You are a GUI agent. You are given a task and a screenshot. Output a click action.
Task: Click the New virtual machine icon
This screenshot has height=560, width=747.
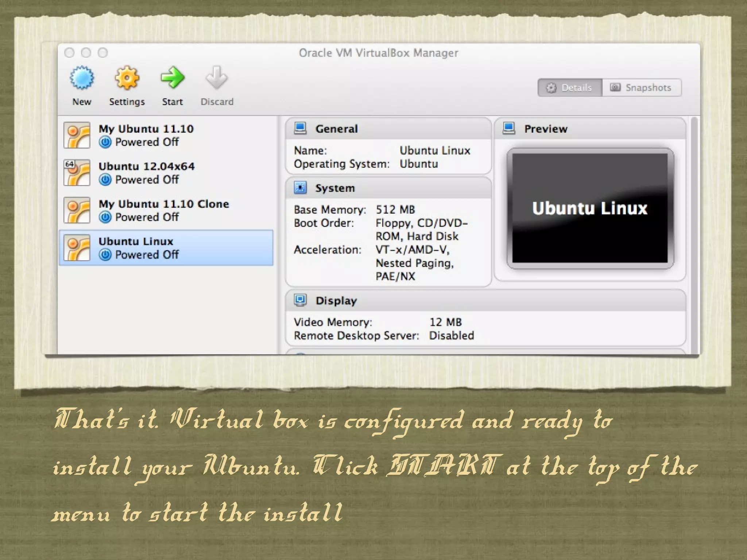[82, 78]
